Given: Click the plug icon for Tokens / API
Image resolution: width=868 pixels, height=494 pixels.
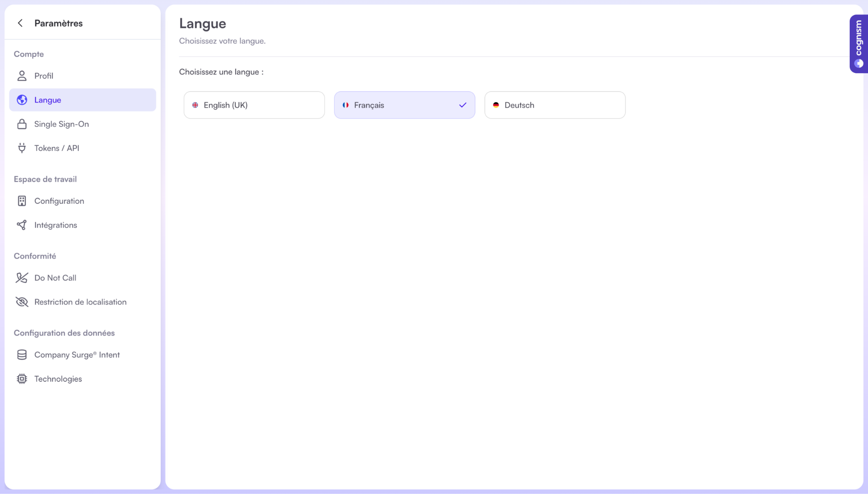Looking at the screenshot, I should click(22, 148).
